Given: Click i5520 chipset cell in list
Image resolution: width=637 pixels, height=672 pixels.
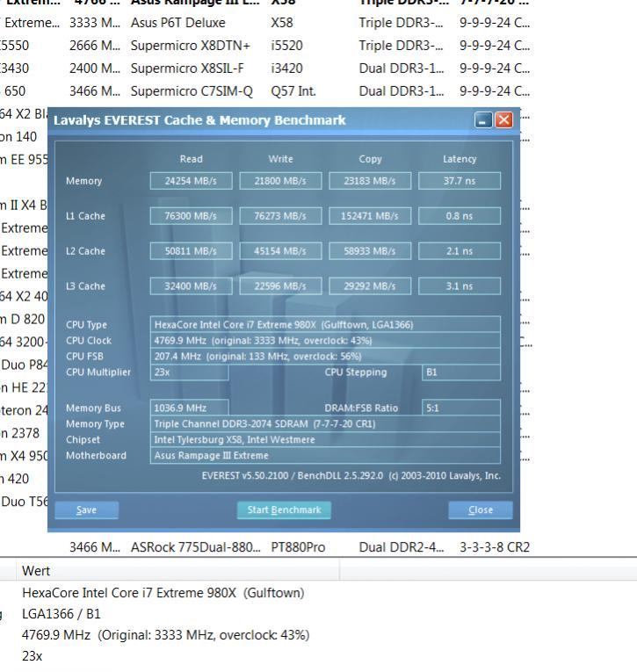Looking at the screenshot, I should click(286, 46).
